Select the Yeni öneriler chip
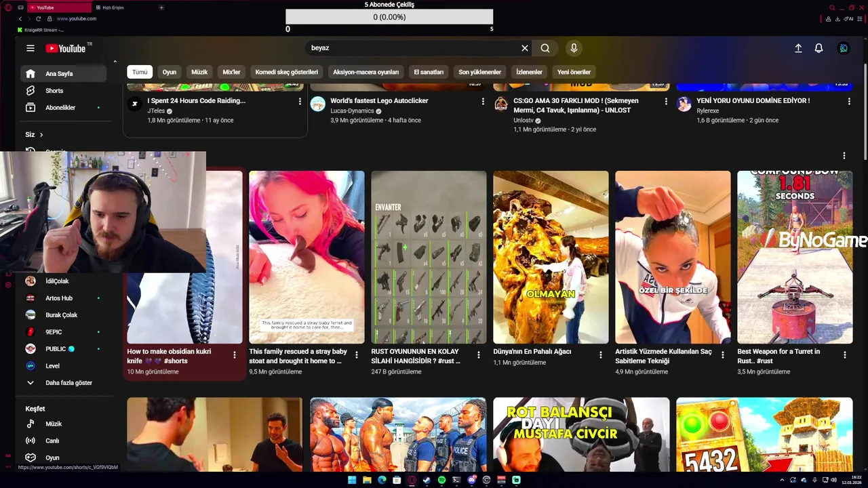 pos(574,72)
